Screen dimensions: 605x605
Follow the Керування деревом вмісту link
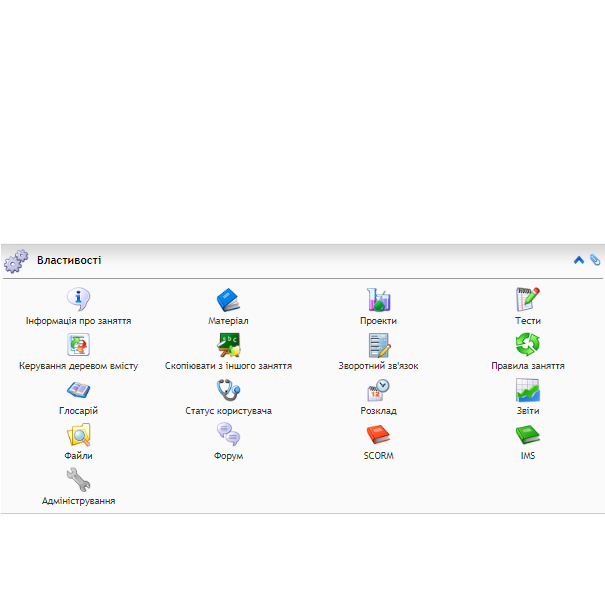tap(78, 366)
